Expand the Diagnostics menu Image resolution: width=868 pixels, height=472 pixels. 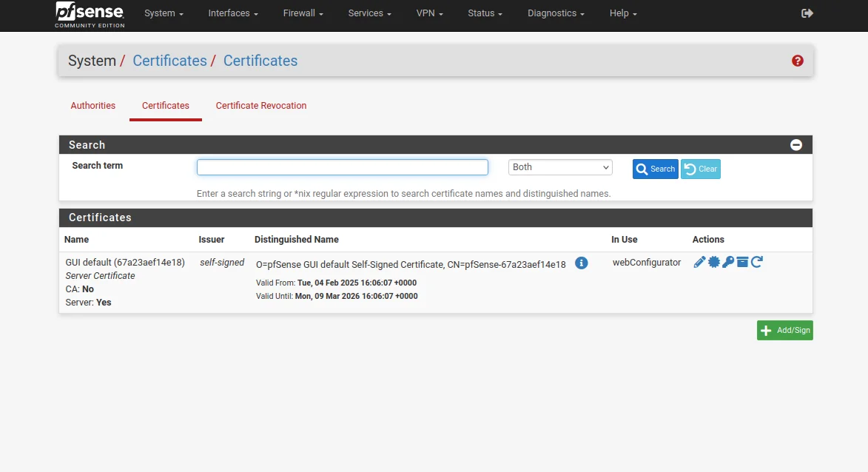click(x=556, y=13)
